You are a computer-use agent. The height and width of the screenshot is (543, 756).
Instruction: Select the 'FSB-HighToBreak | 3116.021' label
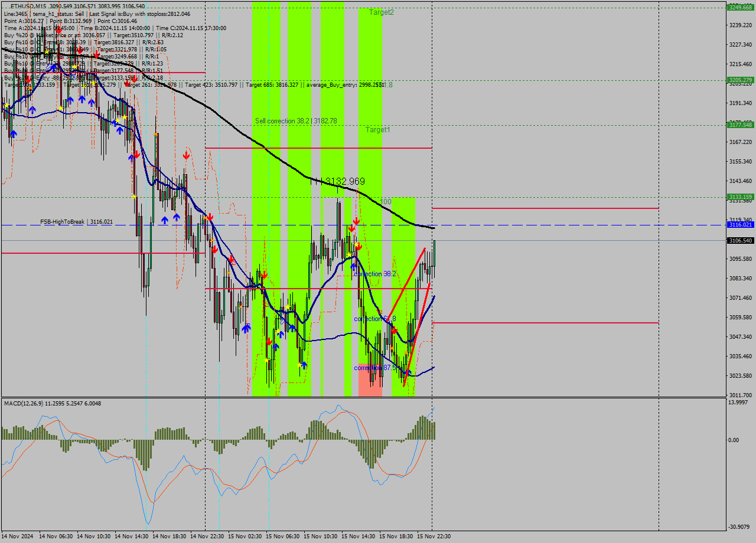tap(76, 222)
